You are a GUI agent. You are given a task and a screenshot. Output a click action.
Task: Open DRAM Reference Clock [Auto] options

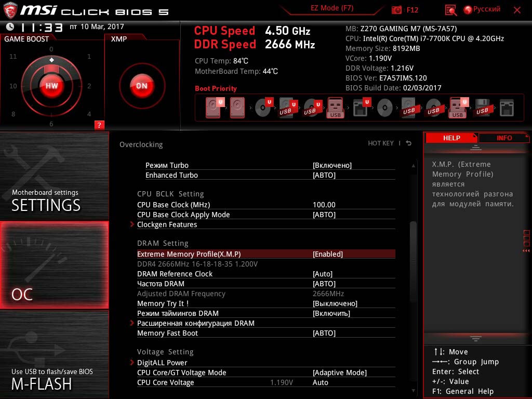322,274
